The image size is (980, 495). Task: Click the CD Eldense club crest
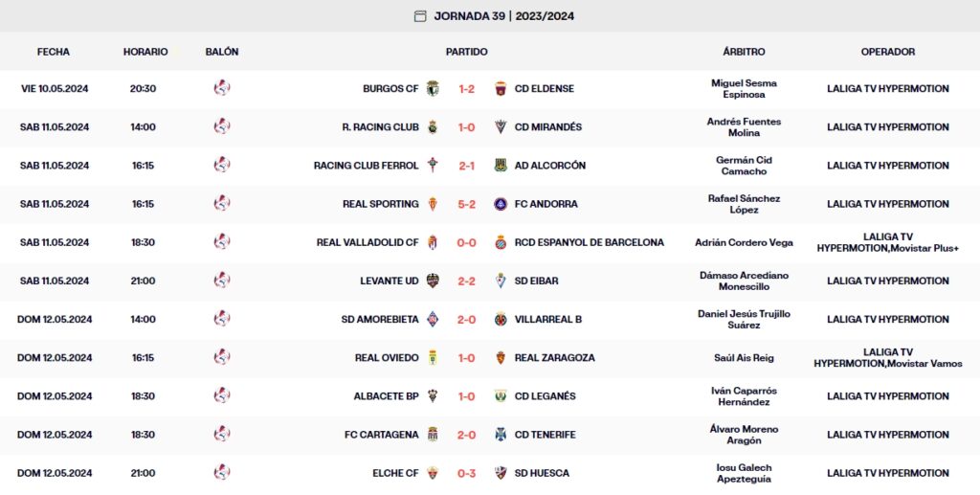(500, 89)
